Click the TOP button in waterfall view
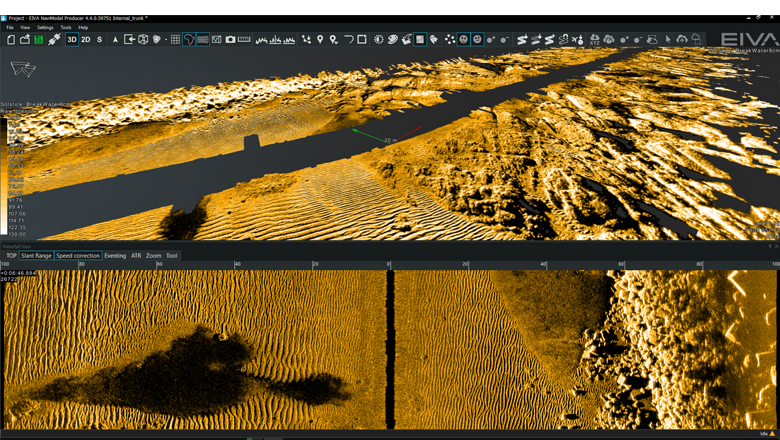The image size is (780, 440). point(11,256)
